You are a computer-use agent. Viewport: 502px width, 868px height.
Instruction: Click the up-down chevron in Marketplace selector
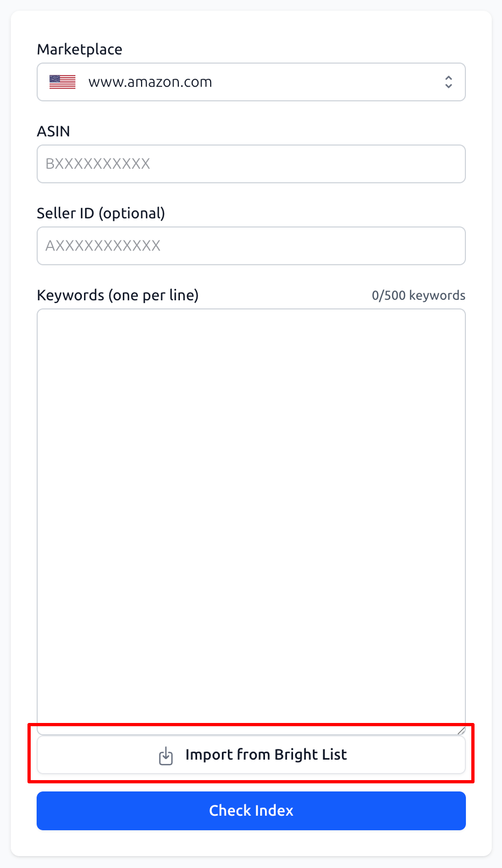449,82
